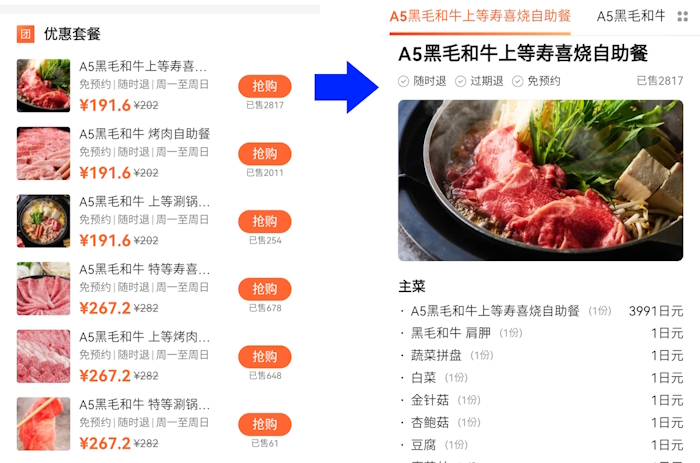Click the 黑毛和牛 肩胛 menu item row

point(540,333)
